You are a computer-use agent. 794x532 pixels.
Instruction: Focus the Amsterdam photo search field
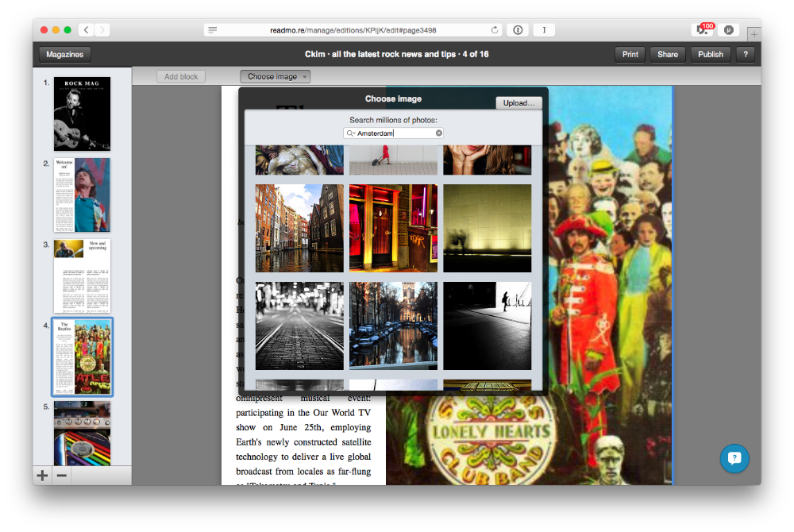point(394,133)
